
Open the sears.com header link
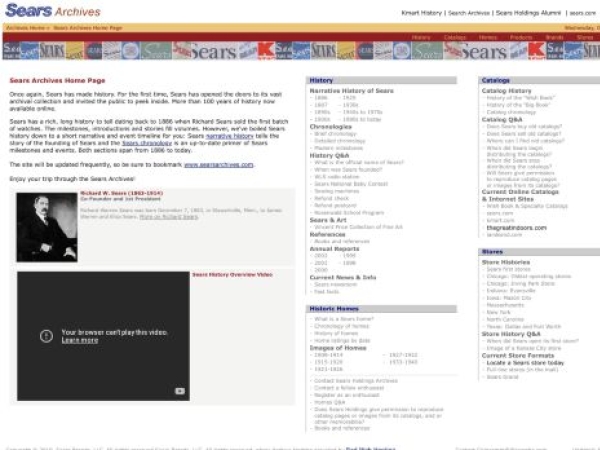tap(583, 13)
